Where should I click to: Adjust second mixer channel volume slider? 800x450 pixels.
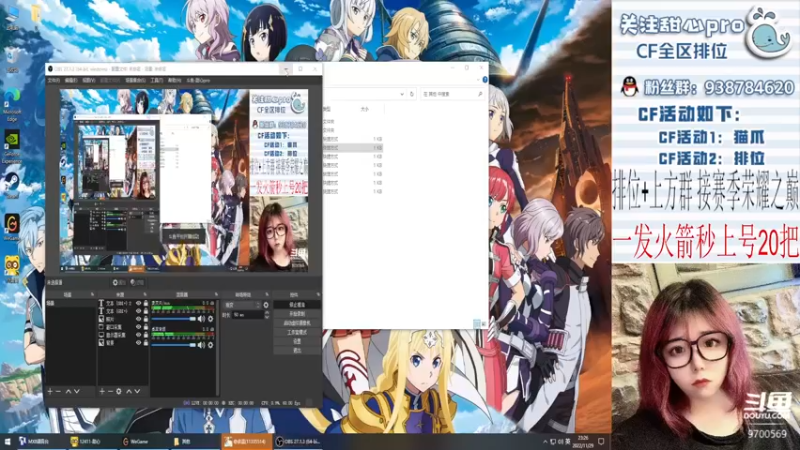click(x=173, y=345)
